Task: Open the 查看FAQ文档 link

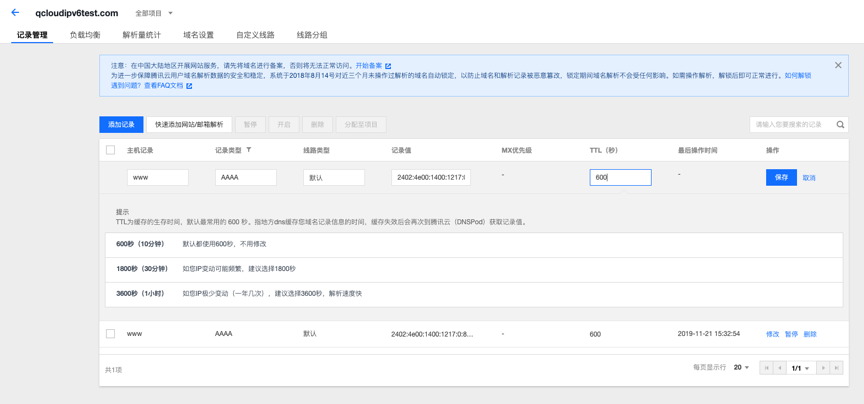Action: coord(164,86)
